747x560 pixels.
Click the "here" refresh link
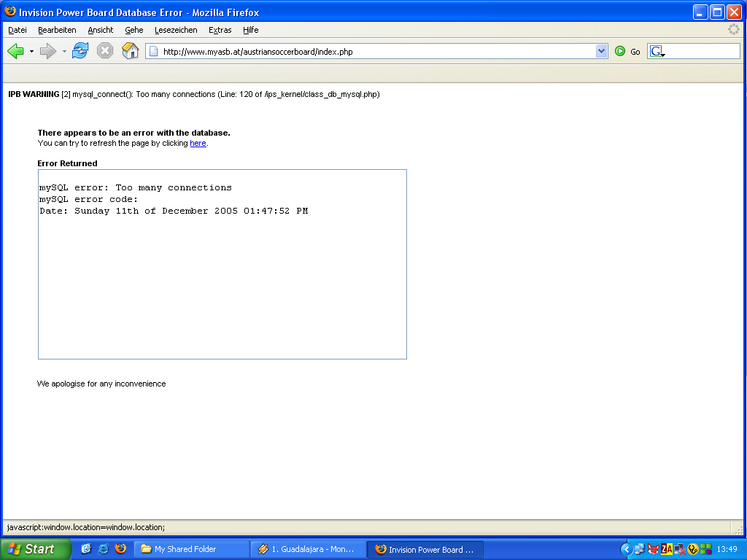pyautogui.click(x=198, y=143)
